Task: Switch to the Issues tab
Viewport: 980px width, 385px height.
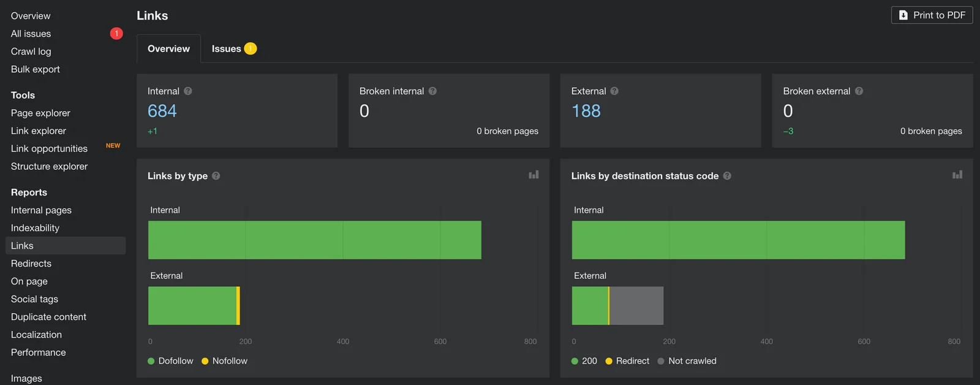Action: [x=234, y=48]
